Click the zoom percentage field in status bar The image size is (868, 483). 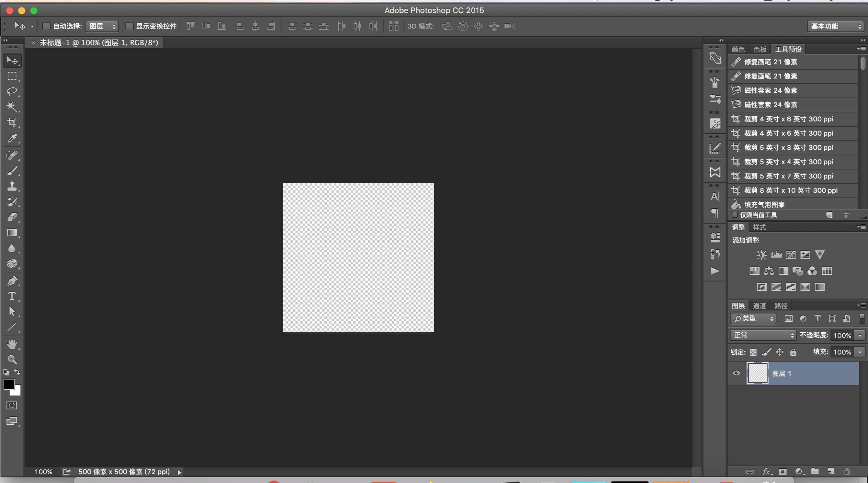pos(43,472)
